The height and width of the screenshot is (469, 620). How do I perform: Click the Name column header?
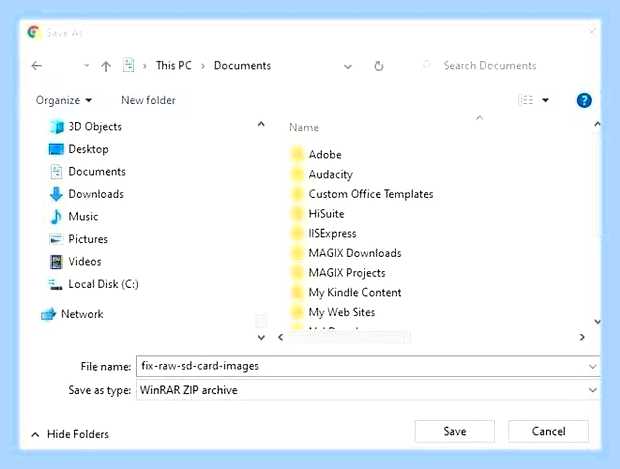pyautogui.click(x=304, y=127)
